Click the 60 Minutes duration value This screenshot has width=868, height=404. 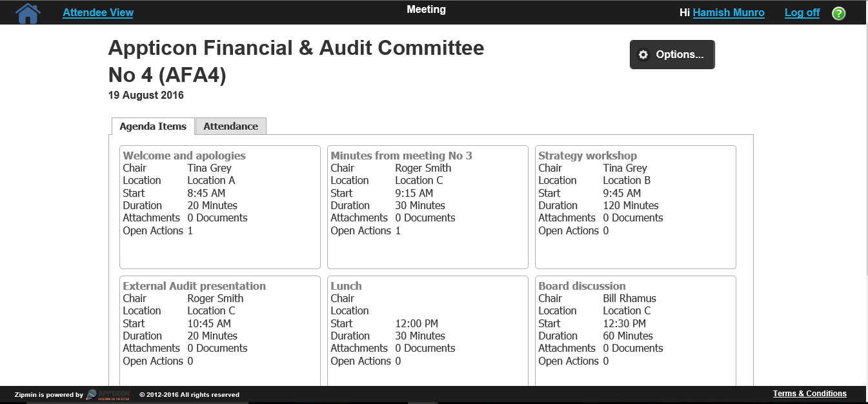628,336
